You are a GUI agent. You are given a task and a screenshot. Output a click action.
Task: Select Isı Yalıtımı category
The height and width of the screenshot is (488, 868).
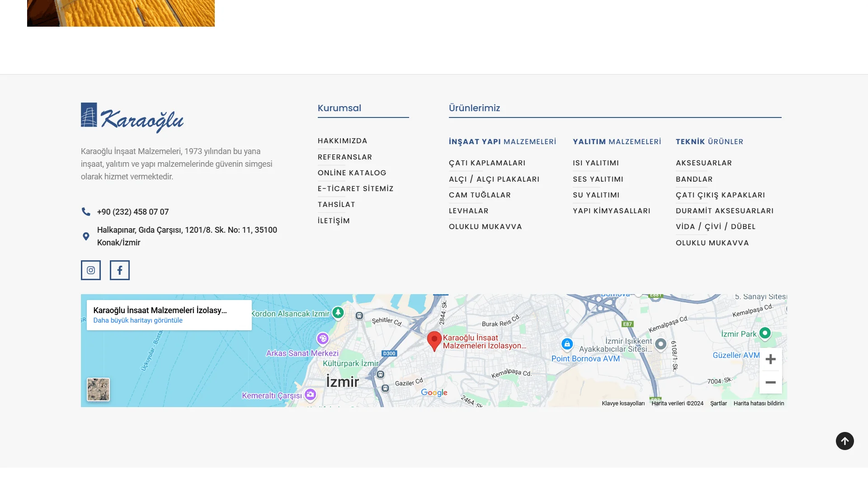point(596,163)
